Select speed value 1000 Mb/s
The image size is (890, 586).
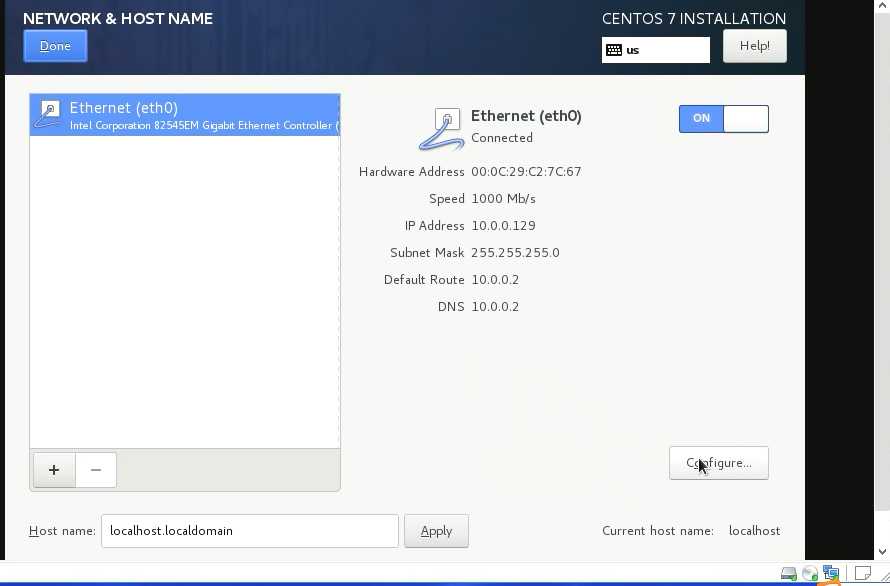coord(503,199)
